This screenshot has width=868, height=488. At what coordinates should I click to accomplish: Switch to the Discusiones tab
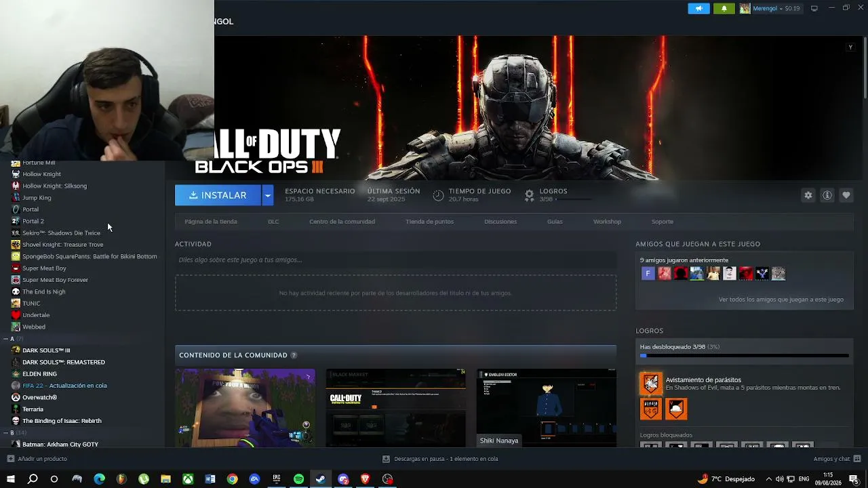500,222
